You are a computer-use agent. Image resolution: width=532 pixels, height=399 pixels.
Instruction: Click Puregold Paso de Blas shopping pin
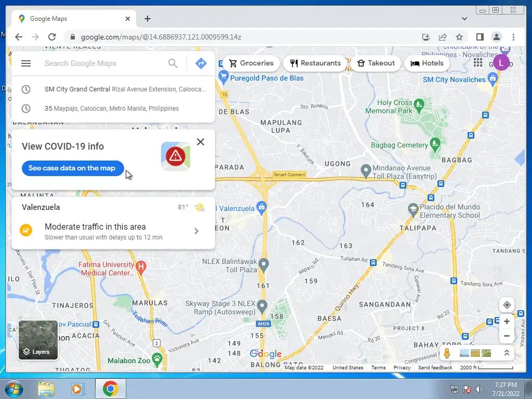pos(223,77)
